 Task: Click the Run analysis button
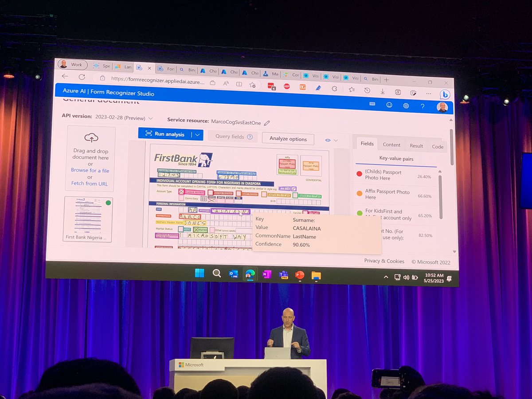click(x=164, y=134)
